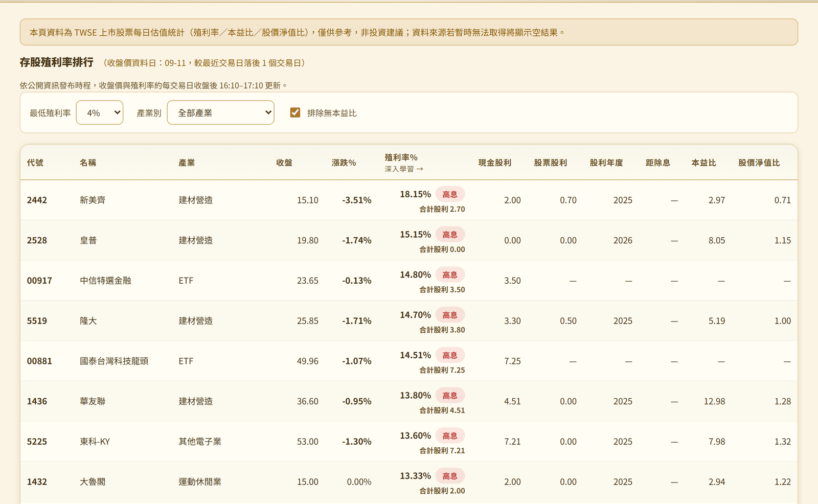Screen dimensions: 818x504
Task: Uncheck the 排除無本益比 checkbox
Action: (295, 112)
